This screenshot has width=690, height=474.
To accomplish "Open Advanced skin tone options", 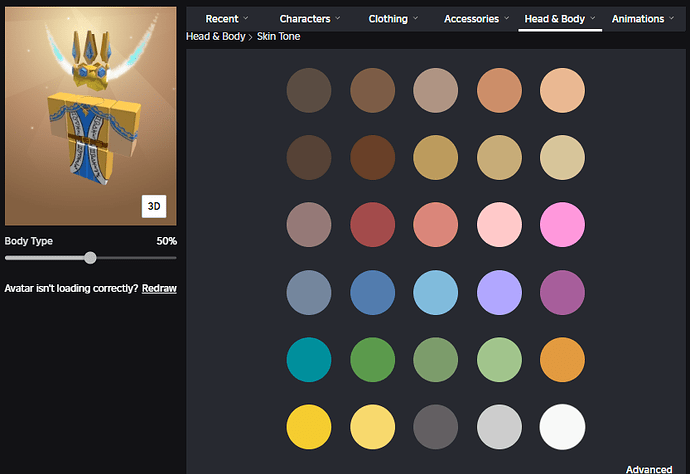I will pos(649,469).
